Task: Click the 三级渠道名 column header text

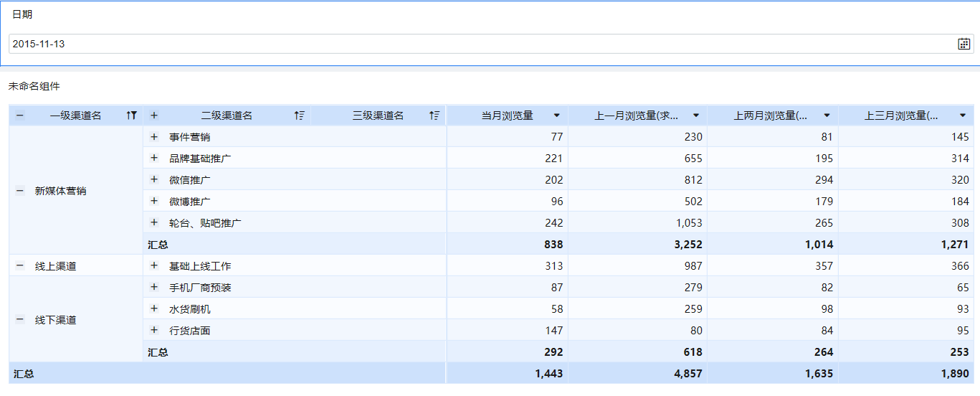Action: pyautogui.click(x=379, y=115)
